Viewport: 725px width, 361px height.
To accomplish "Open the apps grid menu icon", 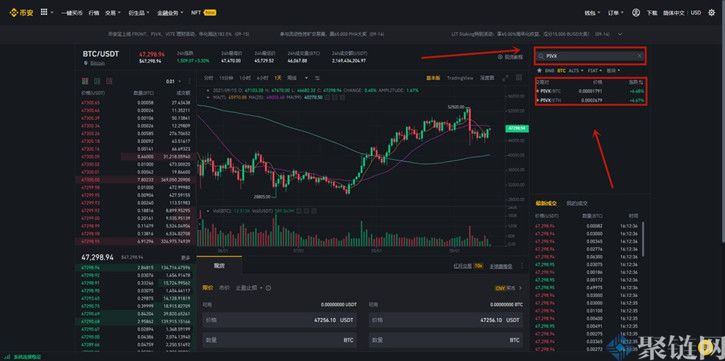I will pyautogui.click(x=44, y=12).
